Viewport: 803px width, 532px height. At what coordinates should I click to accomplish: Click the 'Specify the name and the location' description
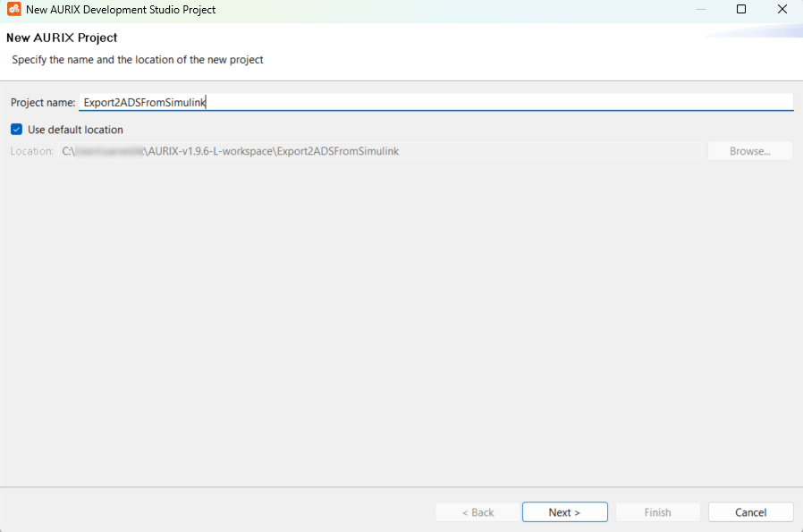(138, 60)
